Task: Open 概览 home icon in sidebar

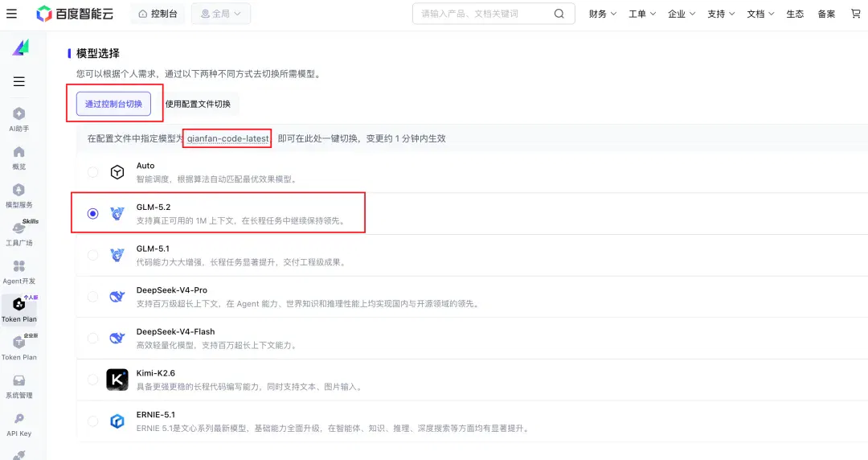Action: pos(18,158)
